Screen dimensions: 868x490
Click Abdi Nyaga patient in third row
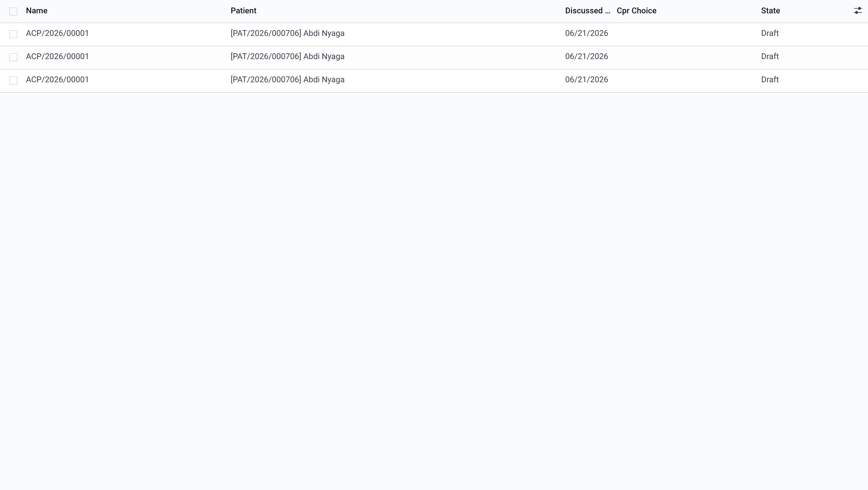click(287, 80)
